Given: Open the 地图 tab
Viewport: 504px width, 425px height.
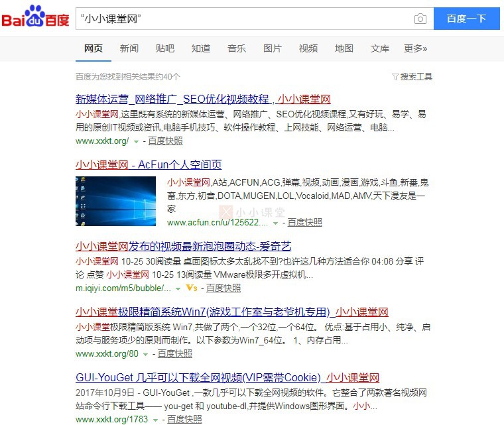Looking at the screenshot, I should 344,48.
